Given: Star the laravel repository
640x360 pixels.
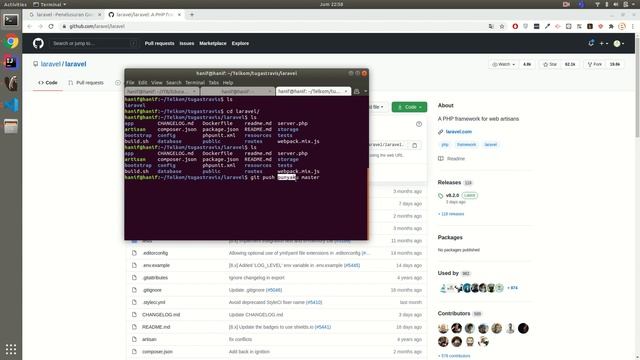Looking at the screenshot, I should 550,64.
